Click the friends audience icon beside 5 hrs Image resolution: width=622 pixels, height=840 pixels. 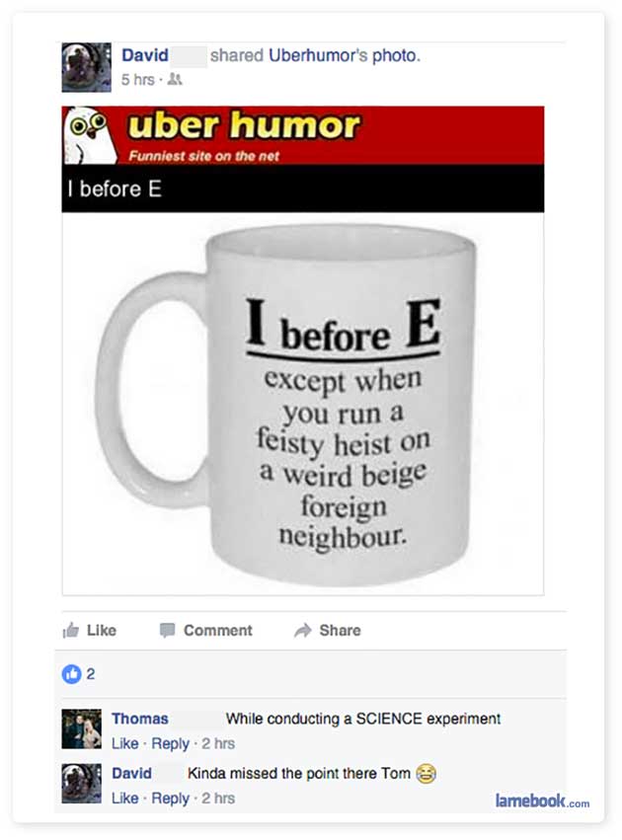tap(175, 80)
